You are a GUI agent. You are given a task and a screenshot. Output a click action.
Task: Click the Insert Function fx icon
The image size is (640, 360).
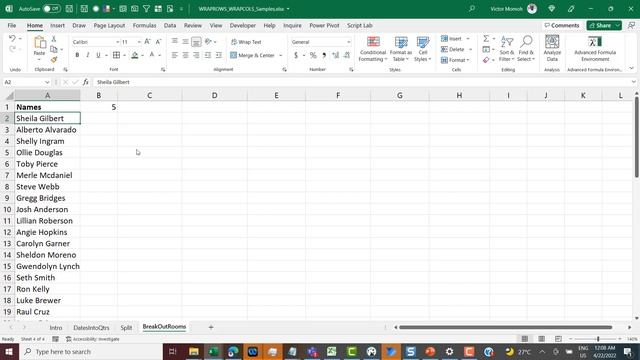click(86, 82)
